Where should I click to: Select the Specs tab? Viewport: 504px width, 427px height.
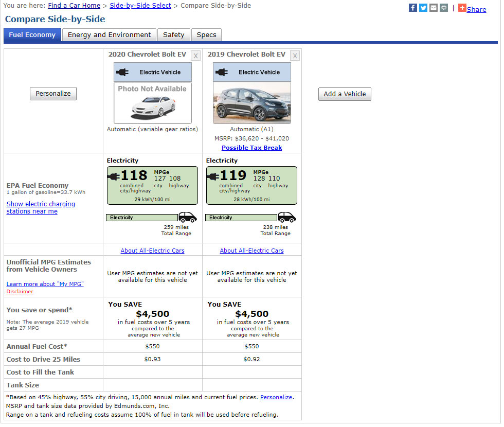tap(206, 35)
